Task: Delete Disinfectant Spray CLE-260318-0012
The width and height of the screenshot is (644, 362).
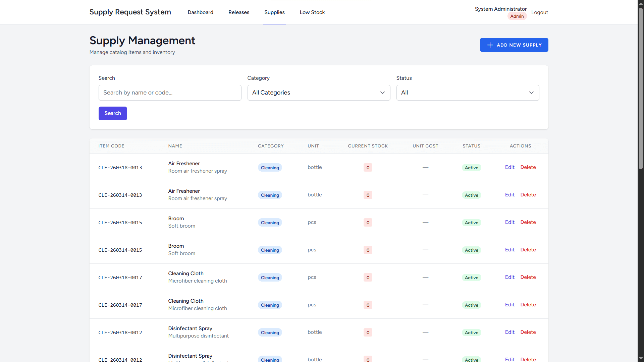Action: (x=528, y=332)
